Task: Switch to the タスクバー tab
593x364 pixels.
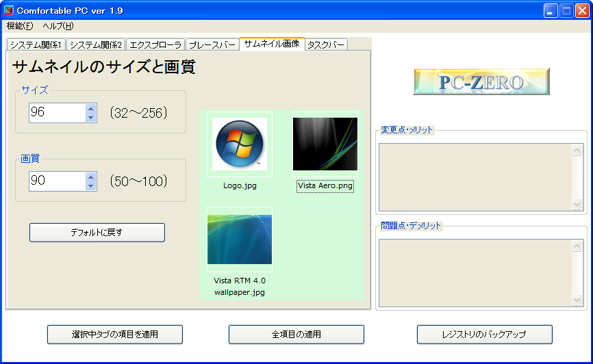Action: (x=326, y=44)
